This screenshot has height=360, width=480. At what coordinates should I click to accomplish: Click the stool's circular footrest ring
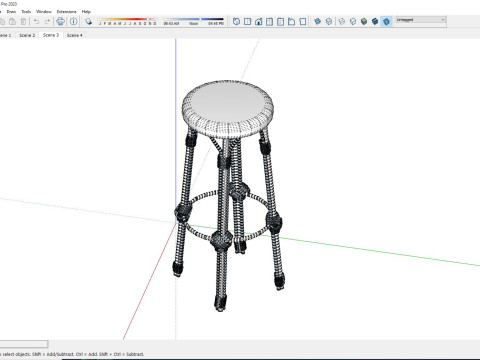click(x=257, y=235)
